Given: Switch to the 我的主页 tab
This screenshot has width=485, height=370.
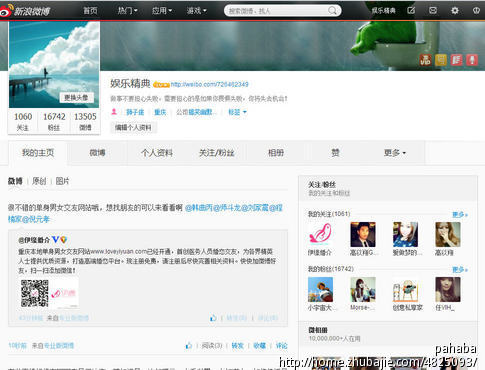Looking at the screenshot, I should (38, 153).
